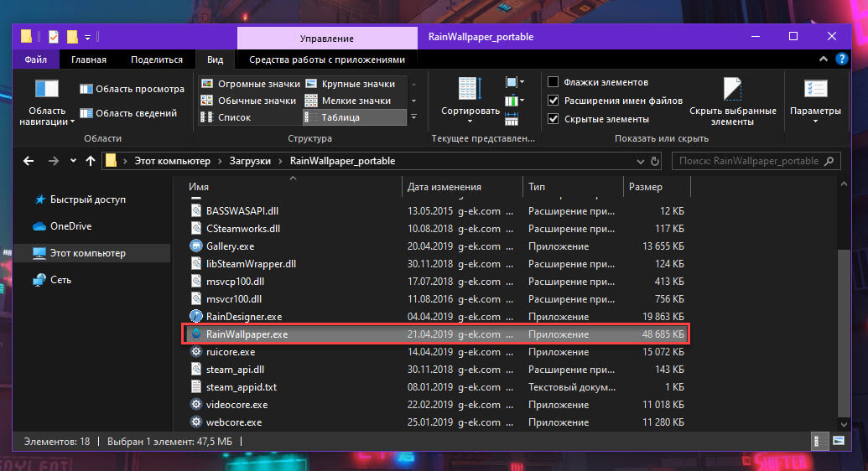
Task: Open Quick Access Toolbar customize dropdown
Action: 87,37
